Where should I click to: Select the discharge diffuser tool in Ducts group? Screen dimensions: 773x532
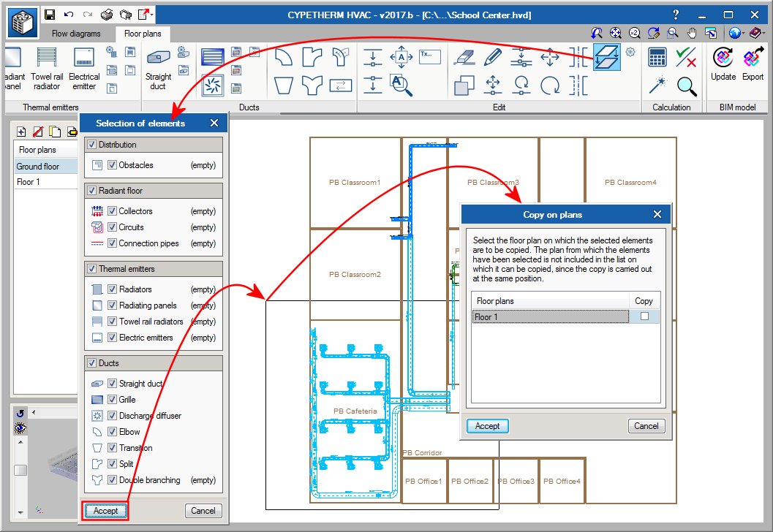pos(213,85)
